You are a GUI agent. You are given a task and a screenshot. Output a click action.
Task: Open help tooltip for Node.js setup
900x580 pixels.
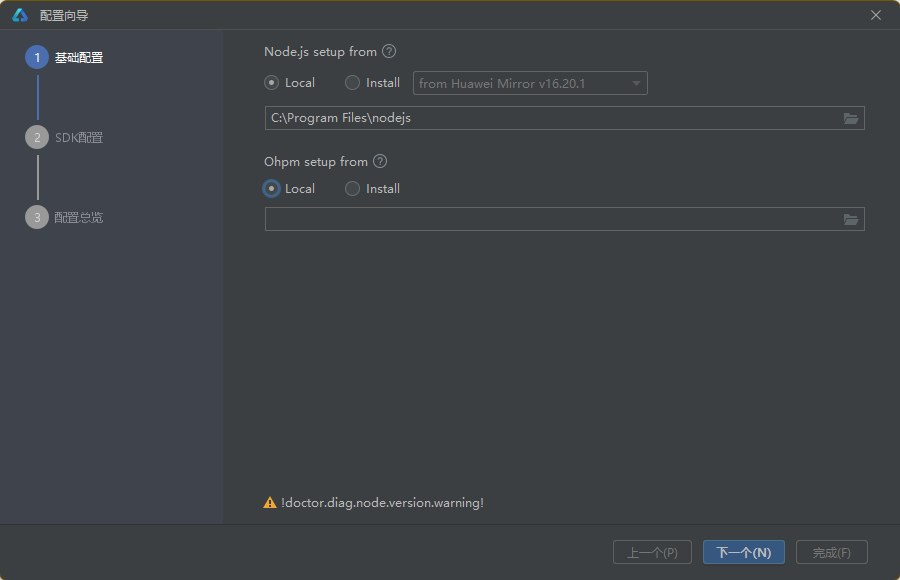click(x=389, y=52)
